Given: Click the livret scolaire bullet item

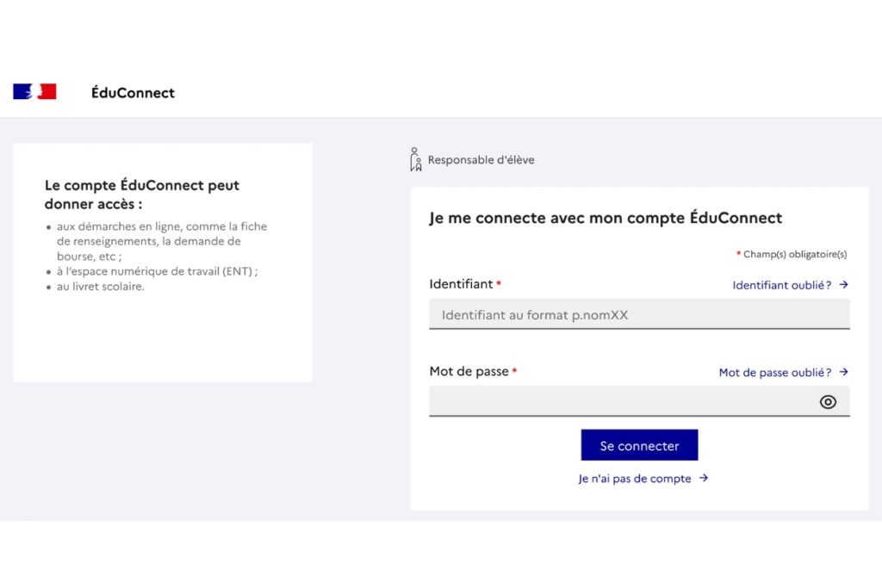Looking at the screenshot, I should click(x=101, y=287).
